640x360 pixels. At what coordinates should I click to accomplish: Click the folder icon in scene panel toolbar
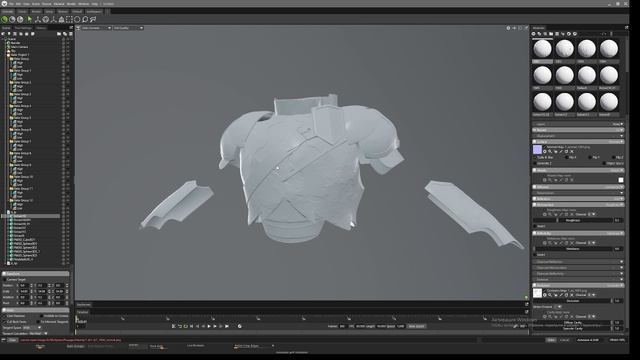coord(59,34)
